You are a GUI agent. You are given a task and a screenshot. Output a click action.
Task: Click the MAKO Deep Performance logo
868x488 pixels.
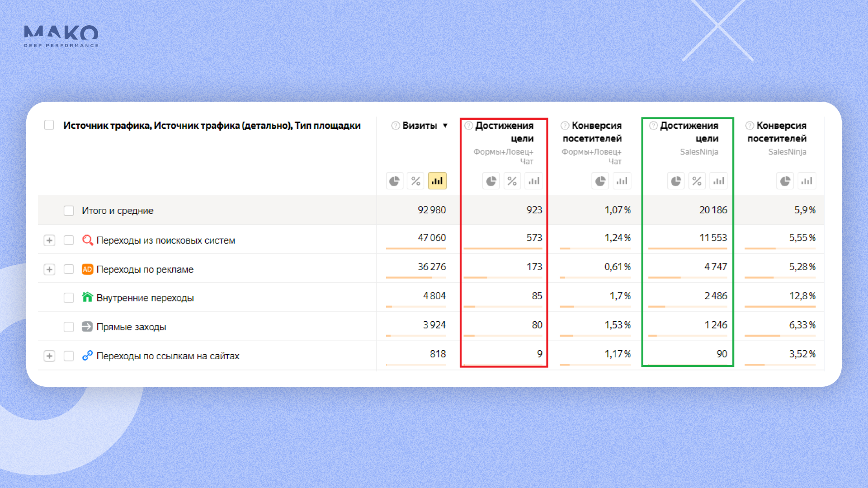click(61, 36)
